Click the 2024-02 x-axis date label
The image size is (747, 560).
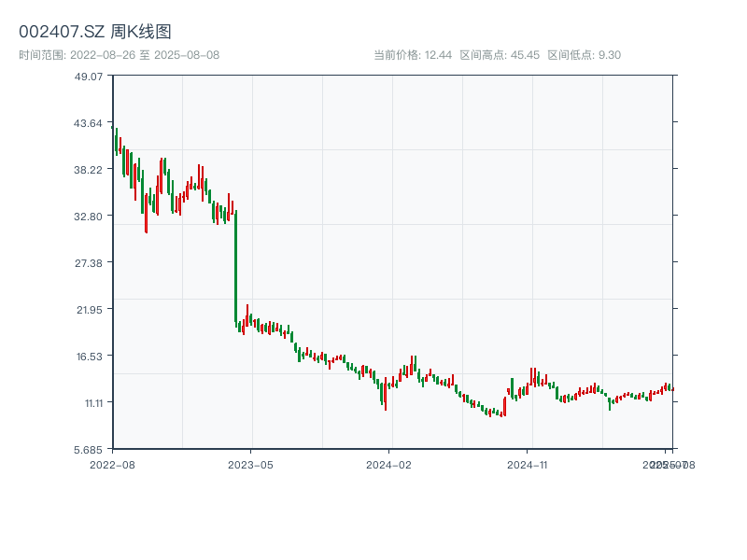tap(389, 464)
